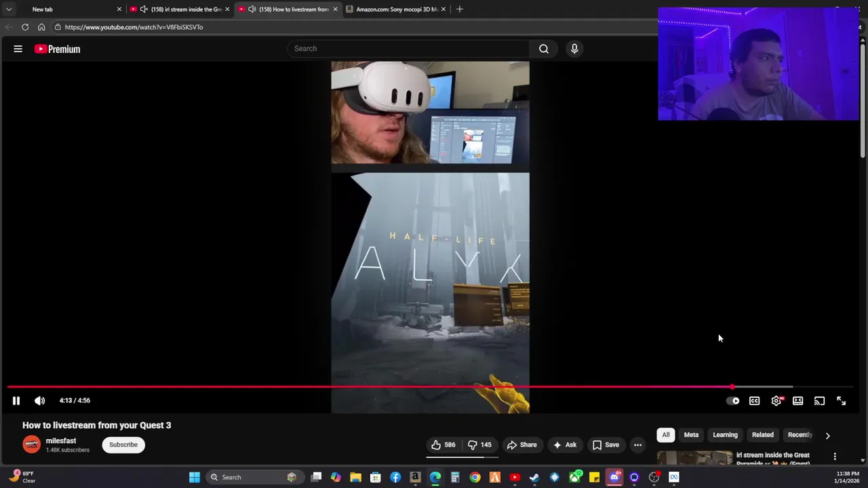The image size is (868, 488).
Task: Open Facebook from the taskbar
Action: 395,477
